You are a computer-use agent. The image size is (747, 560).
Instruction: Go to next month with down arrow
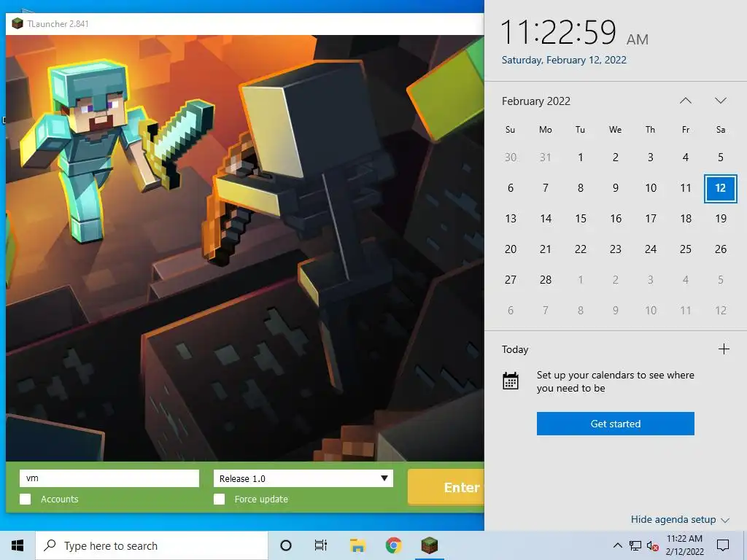click(x=721, y=101)
